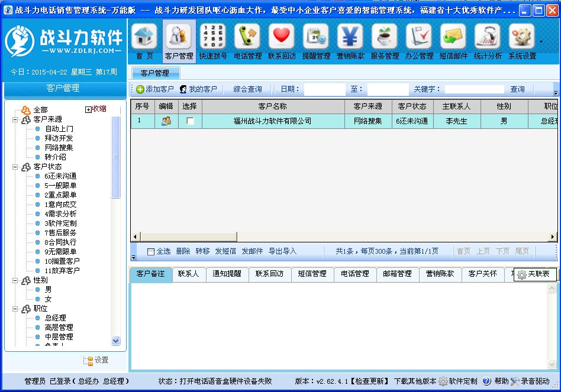Viewport: 561px width, 392px height.
Task: Switch to the 邮箱管理 tab
Action: coord(398,274)
